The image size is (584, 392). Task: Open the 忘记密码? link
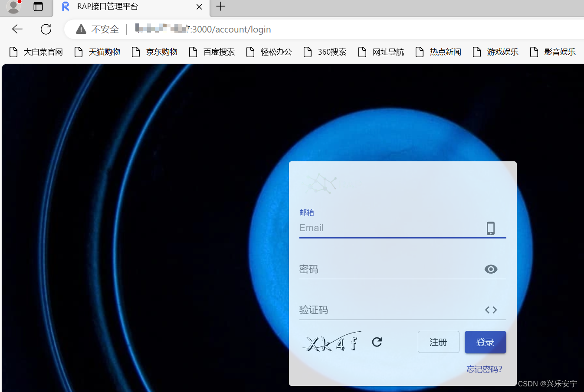[484, 369]
